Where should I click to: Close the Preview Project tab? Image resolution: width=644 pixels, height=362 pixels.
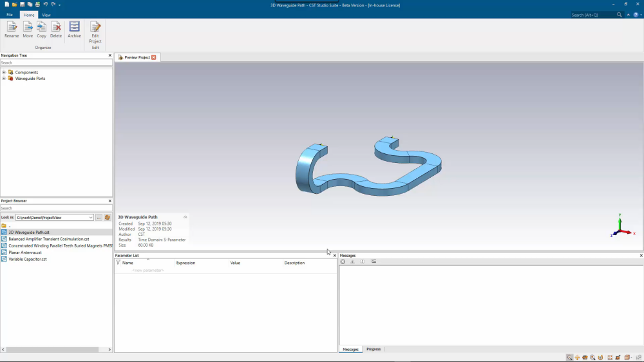tap(154, 57)
